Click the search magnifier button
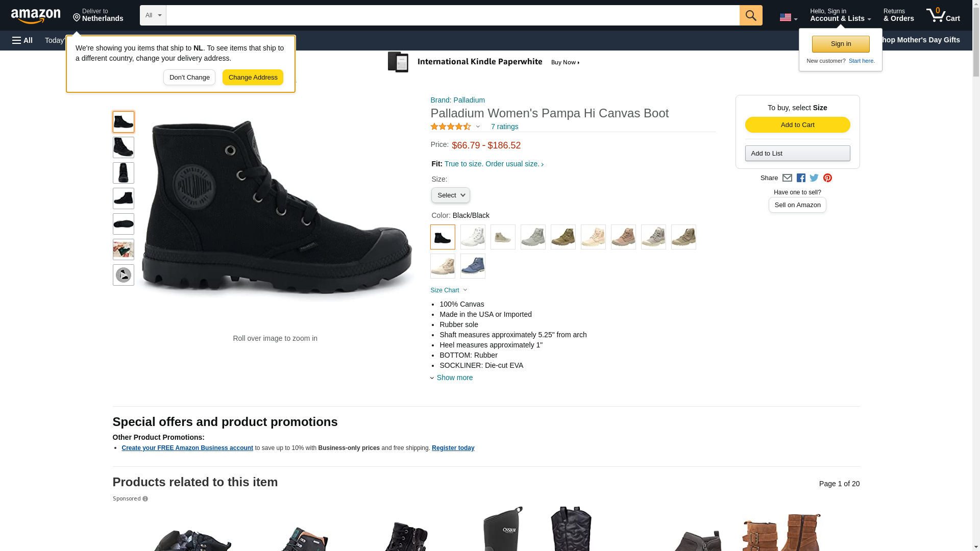 click(750, 15)
